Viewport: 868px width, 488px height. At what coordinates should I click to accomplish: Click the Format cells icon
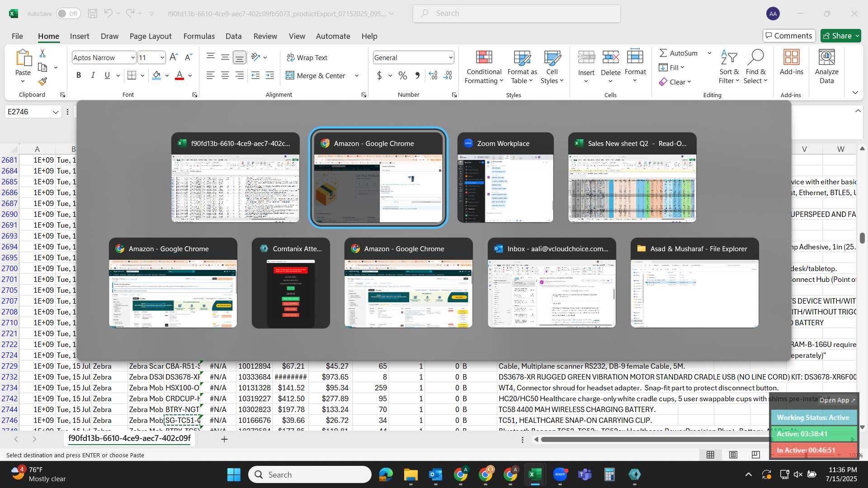pos(635,57)
